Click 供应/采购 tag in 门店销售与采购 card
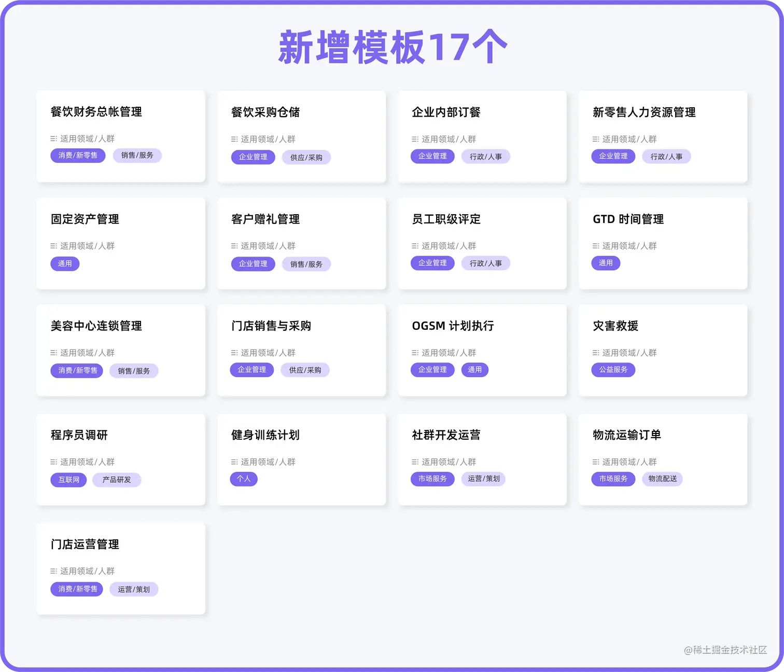This screenshot has width=784, height=672. click(x=305, y=370)
